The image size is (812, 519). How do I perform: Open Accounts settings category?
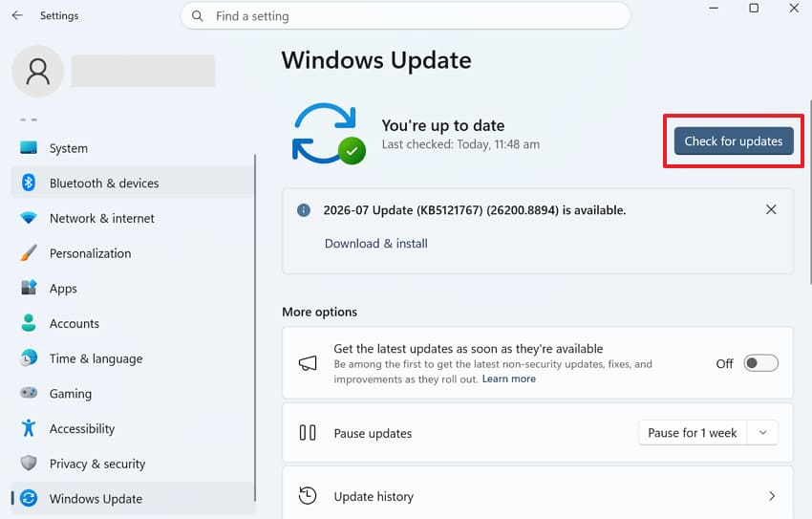[x=133, y=323]
